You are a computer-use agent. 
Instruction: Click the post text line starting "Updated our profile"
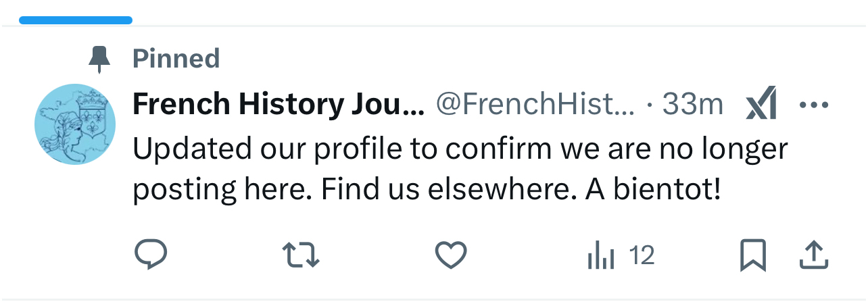click(x=460, y=149)
